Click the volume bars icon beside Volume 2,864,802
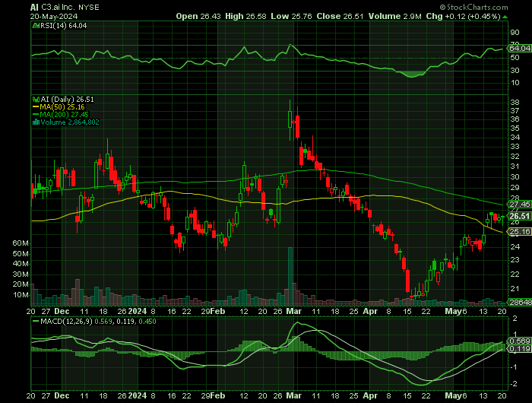 tap(36, 122)
